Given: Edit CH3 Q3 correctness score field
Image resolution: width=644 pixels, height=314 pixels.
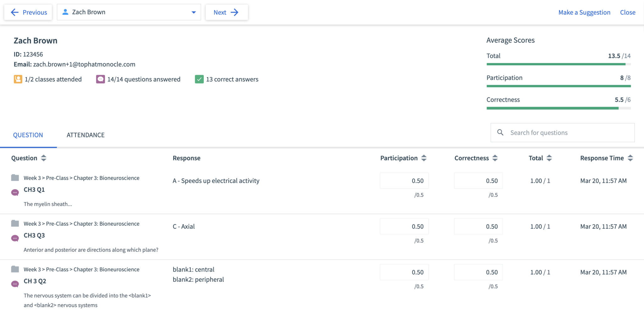Looking at the screenshot, I should [478, 226].
